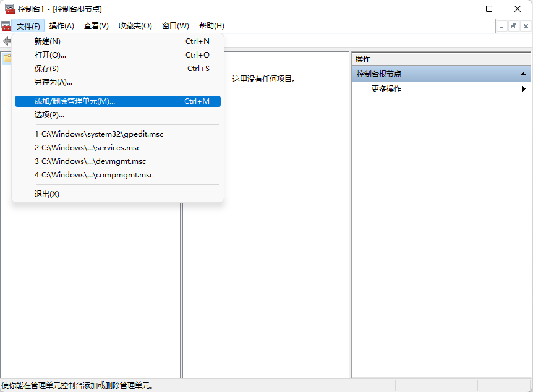
Task: Select 新建 to create a new console
Action: pyautogui.click(x=45, y=41)
